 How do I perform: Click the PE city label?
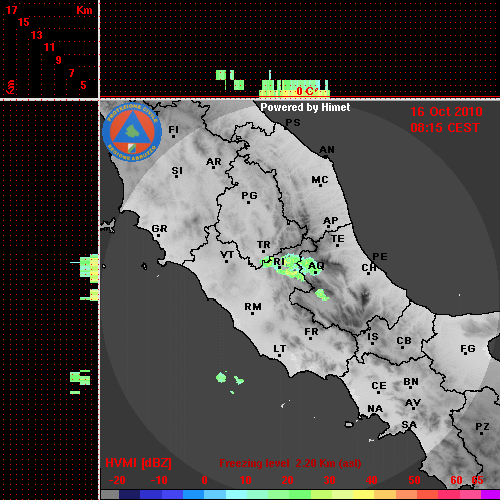(x=380, y=257)
